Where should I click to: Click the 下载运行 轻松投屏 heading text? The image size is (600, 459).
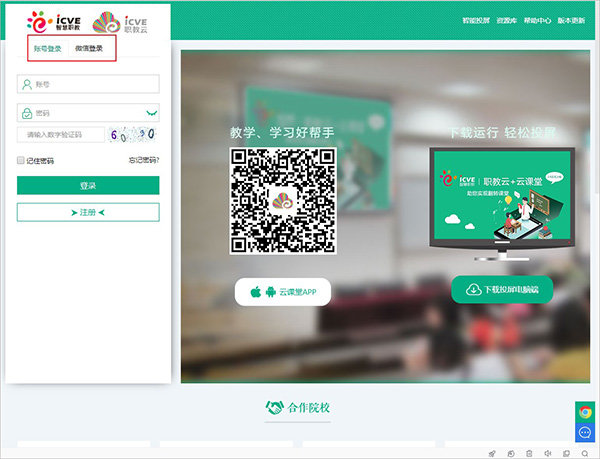point(502,132)
